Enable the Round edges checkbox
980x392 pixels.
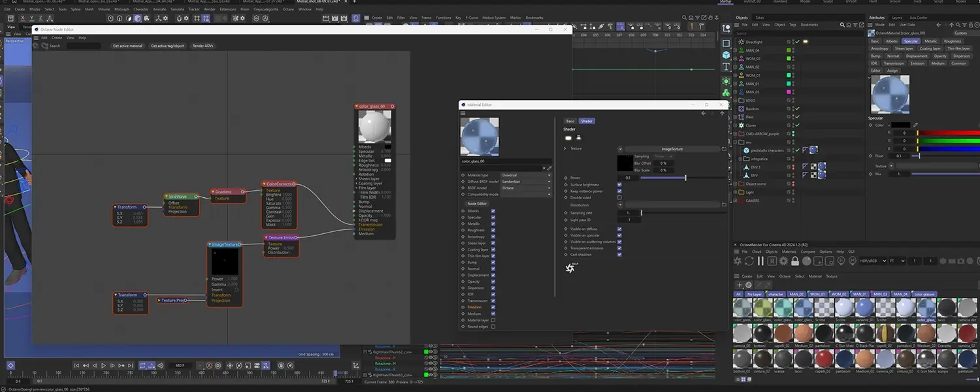point(493,327)
